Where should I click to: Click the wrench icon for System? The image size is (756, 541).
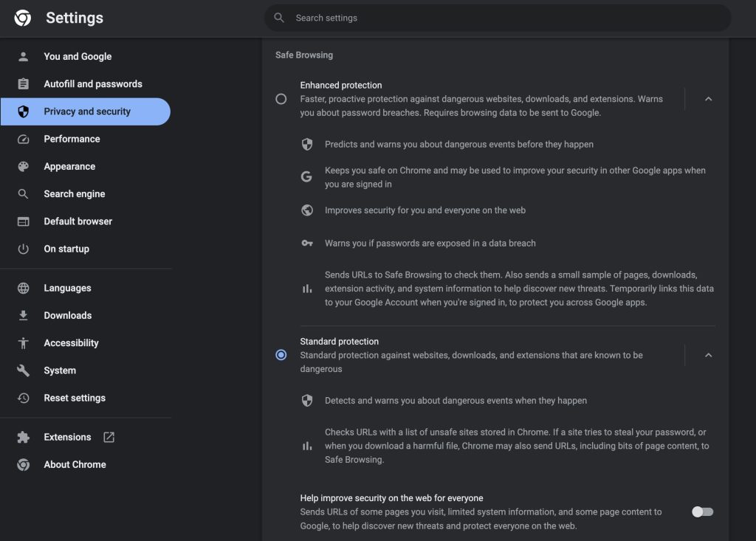[x=24, y=371]
